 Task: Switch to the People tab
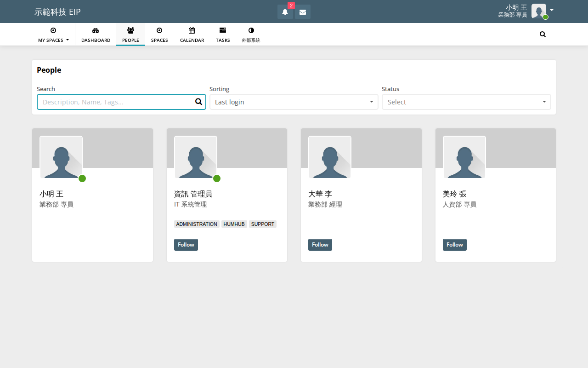pyautogui.click(x=130, y=34)
